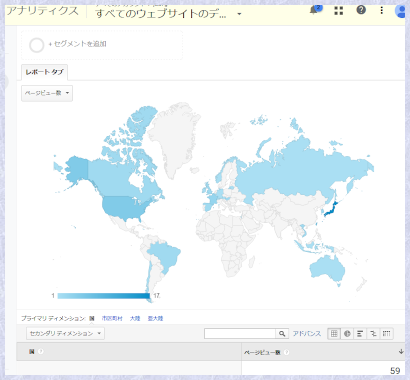Open the vertical three-dot menu
The width and height of the screenshot is (410, 380).
click(x=382, y=10)
